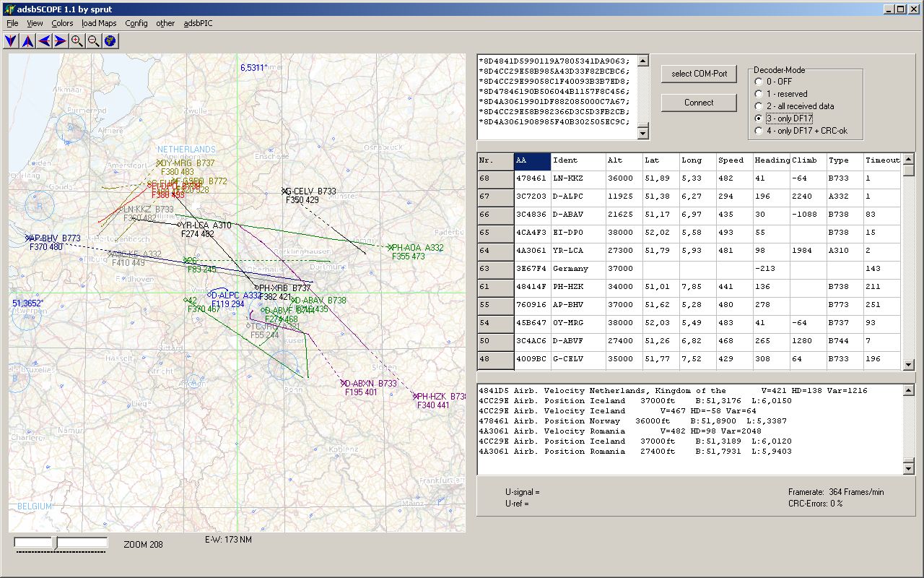Zoom out using the magnifier-minus icon
The image size is (924, 578).
(x=94, y=40)
